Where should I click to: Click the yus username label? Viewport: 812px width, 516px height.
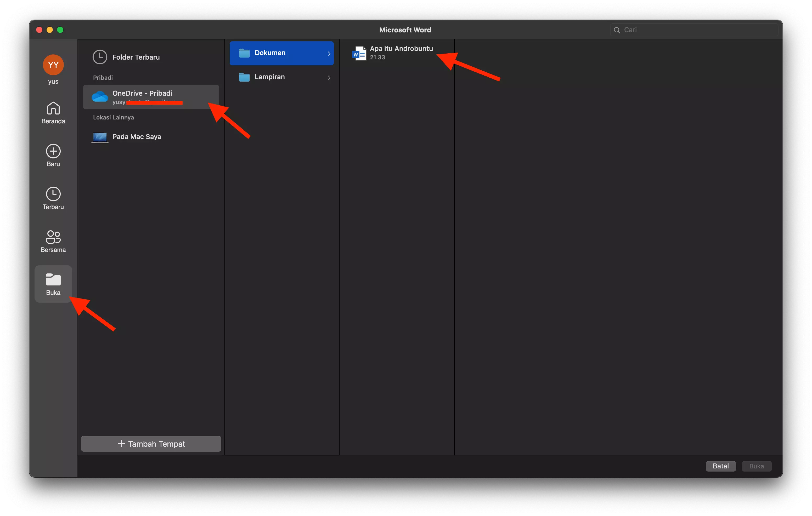click(53, 82)
